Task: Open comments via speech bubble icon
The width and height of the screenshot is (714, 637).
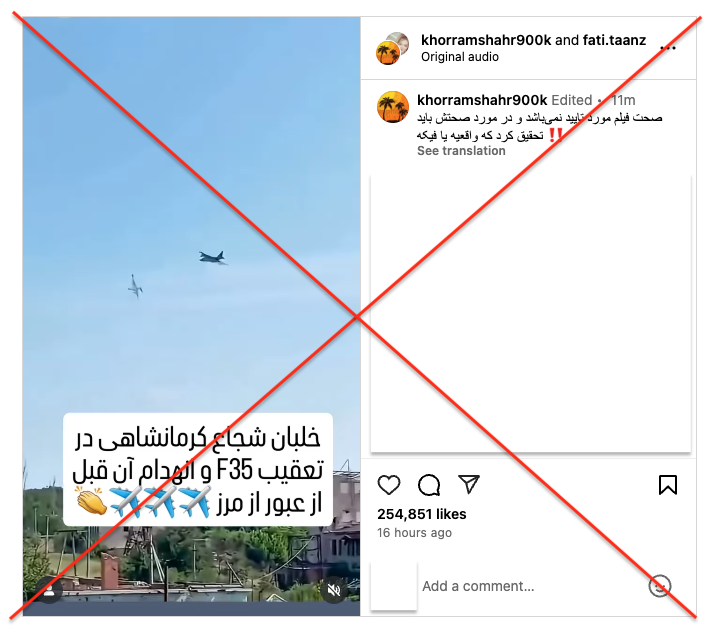Action: tap(429, 484)
